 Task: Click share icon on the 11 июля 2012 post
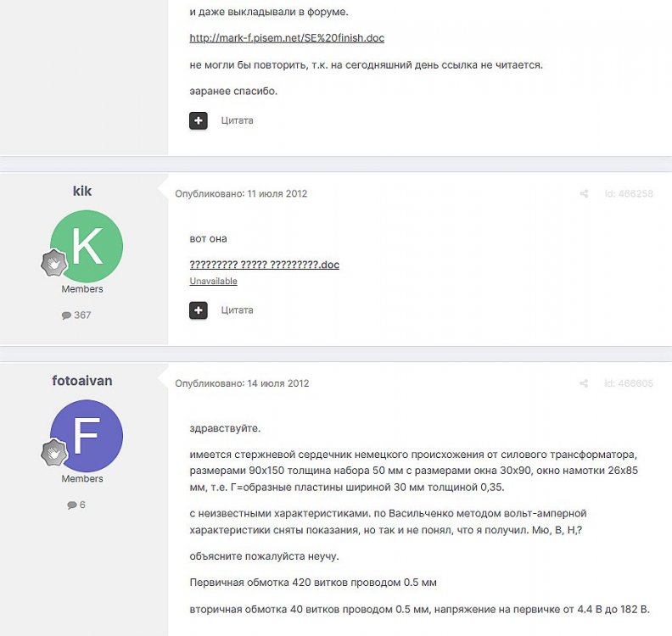tap(584, 194)
